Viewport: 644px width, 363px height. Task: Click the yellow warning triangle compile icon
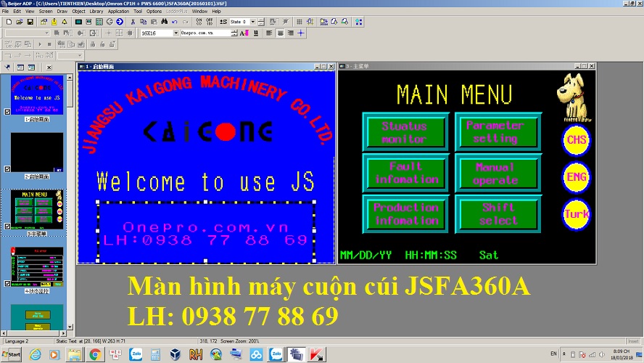(65, 22)
